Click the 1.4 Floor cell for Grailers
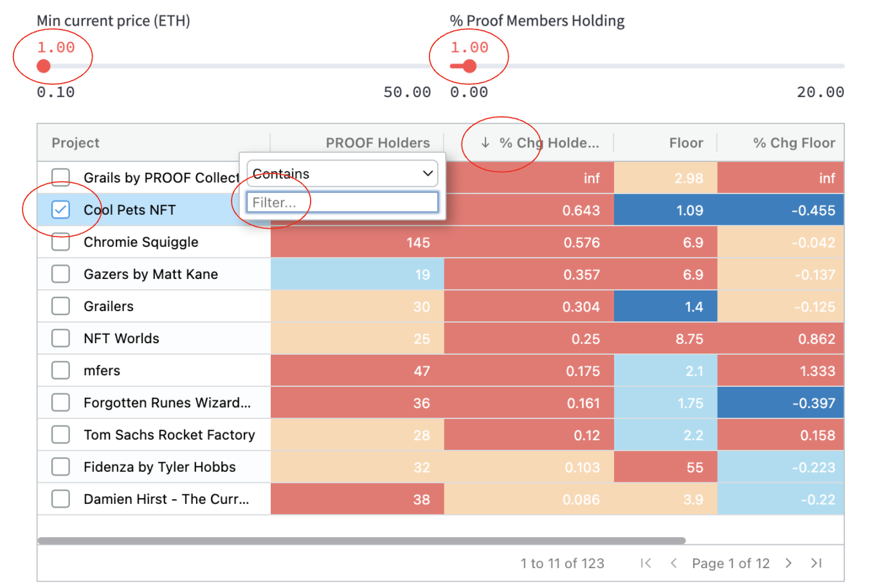The image size is (879, 588). (666, 307)
